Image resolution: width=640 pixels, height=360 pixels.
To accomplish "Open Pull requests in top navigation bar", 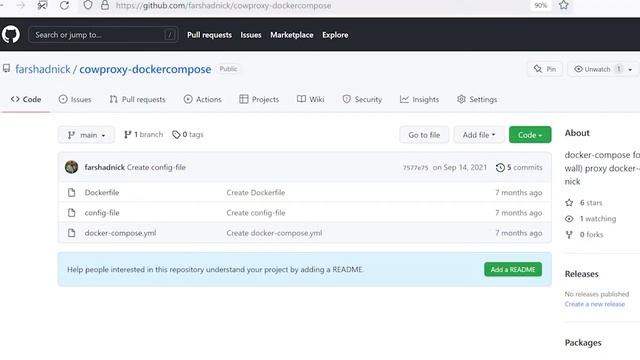I will click(209, 35).
